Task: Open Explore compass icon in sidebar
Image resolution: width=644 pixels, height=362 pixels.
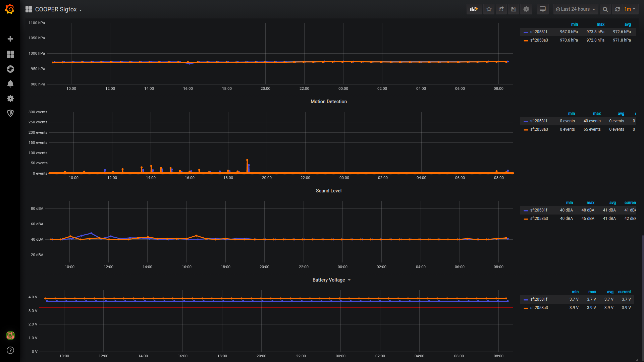Action: (10, 69)
